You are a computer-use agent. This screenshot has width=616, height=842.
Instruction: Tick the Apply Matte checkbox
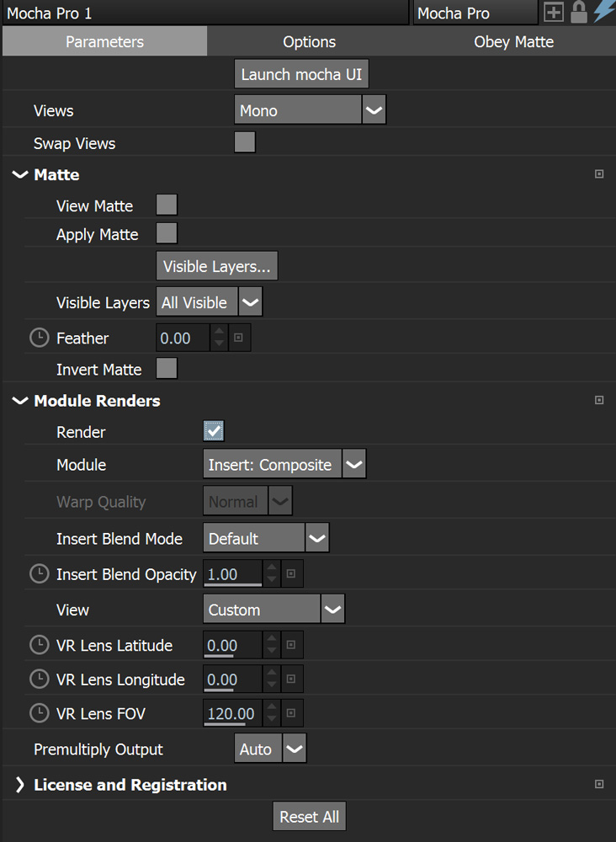(167, 233)
